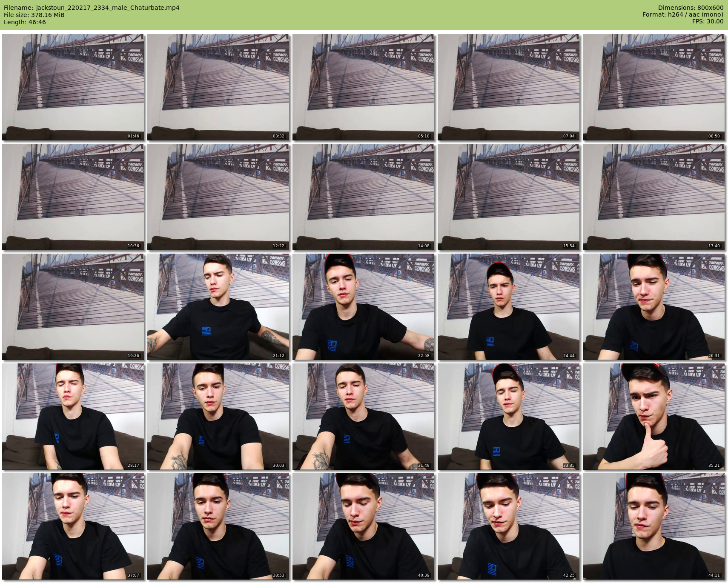The image size is (728, 583).
Task: Select the frame timestamped 21:12
Action: pos(218,307)
